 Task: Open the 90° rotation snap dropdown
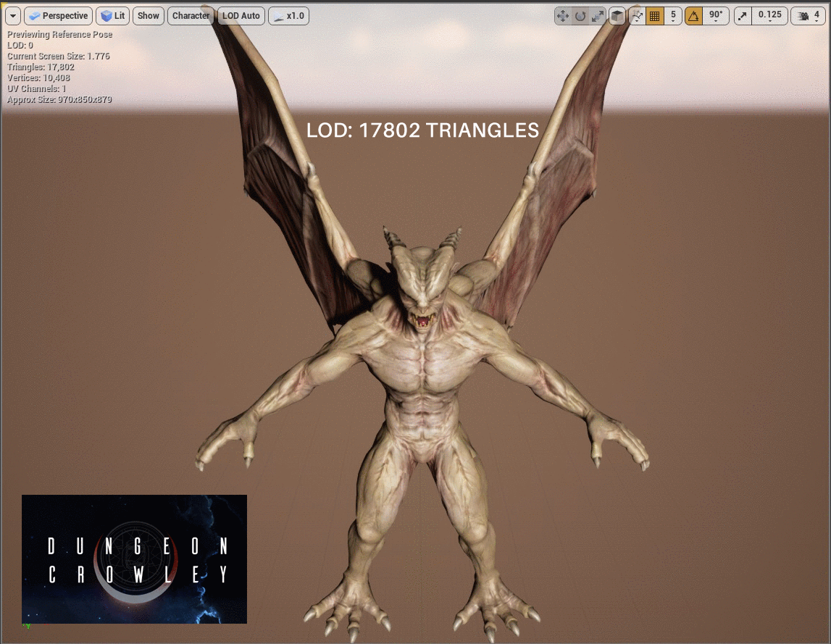click(x=715, y=16)
